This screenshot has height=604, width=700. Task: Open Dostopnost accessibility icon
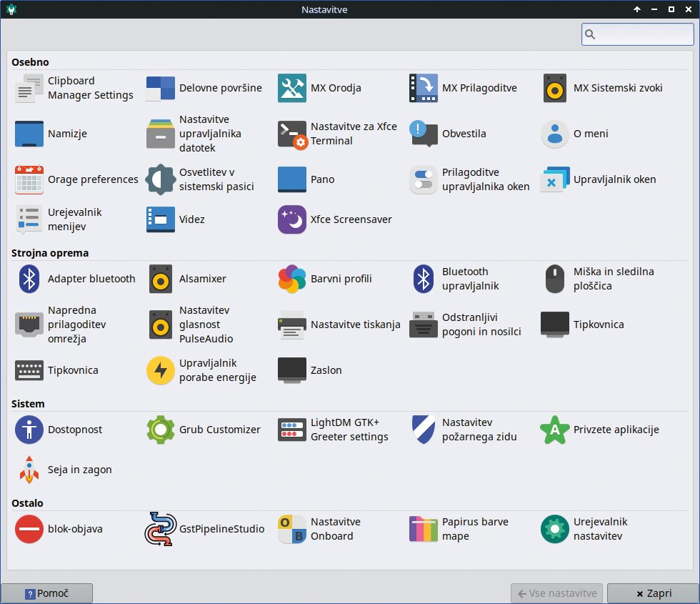pos(29,430)
